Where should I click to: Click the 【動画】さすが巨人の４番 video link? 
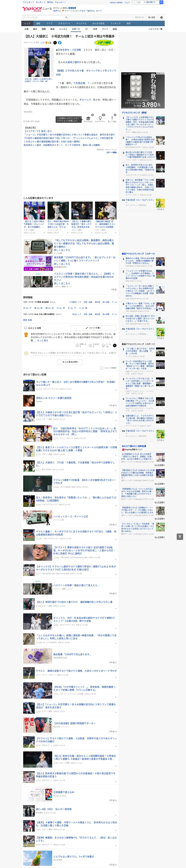click(86, 72)
